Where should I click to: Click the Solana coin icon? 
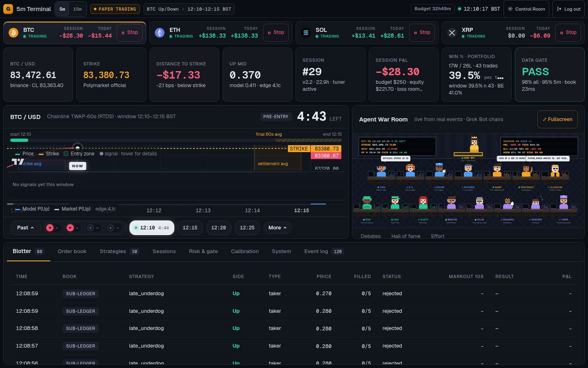coord(306,33)
